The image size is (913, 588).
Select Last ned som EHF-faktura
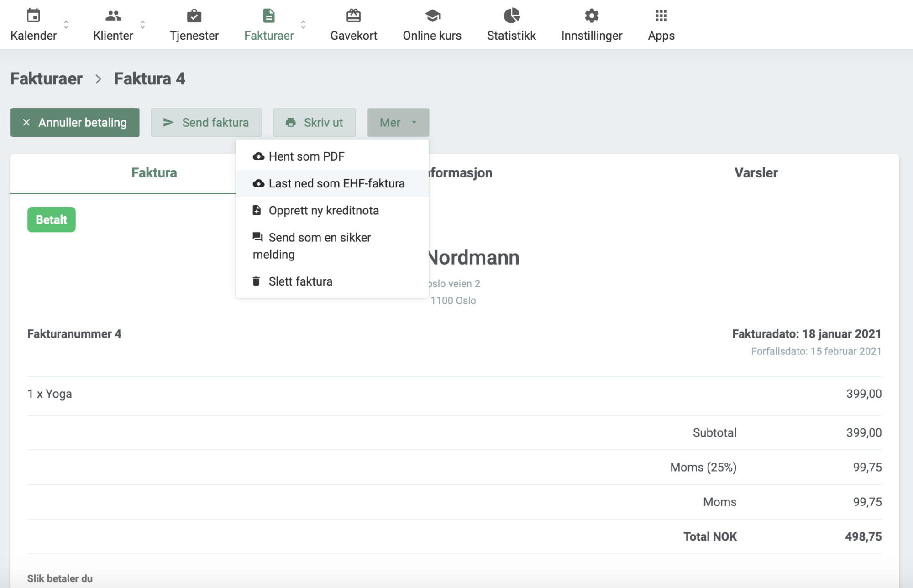(x=332, y=183)
